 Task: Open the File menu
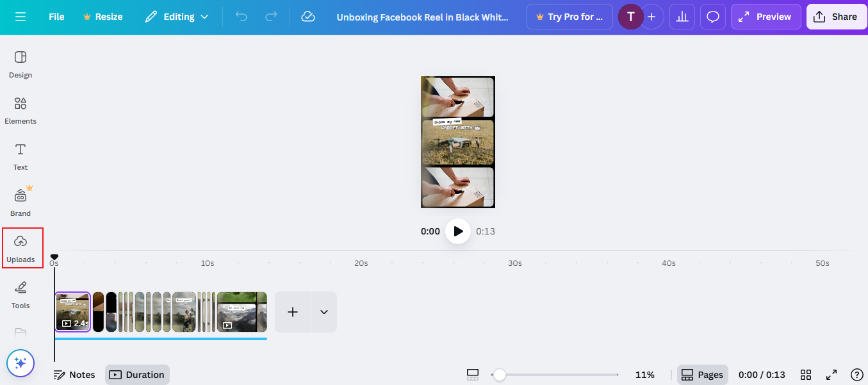(x=56, y=17)
